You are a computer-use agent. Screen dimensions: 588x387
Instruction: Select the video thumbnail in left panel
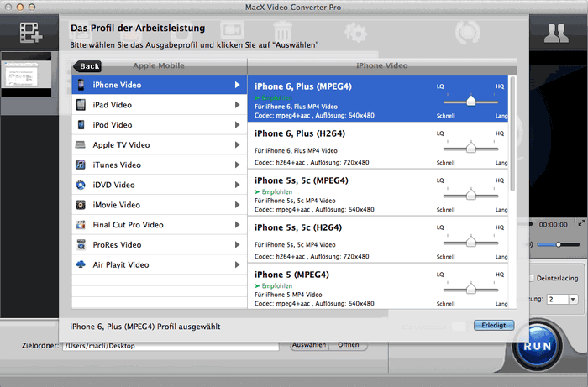(x=26, y=75)
